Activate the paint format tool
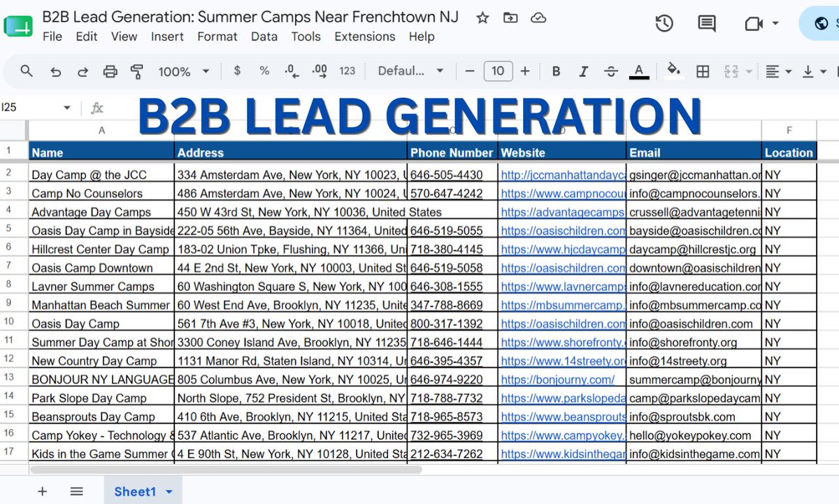Image resolution: width=839 pixels, height=504 pixels. (x=137, y=71)
